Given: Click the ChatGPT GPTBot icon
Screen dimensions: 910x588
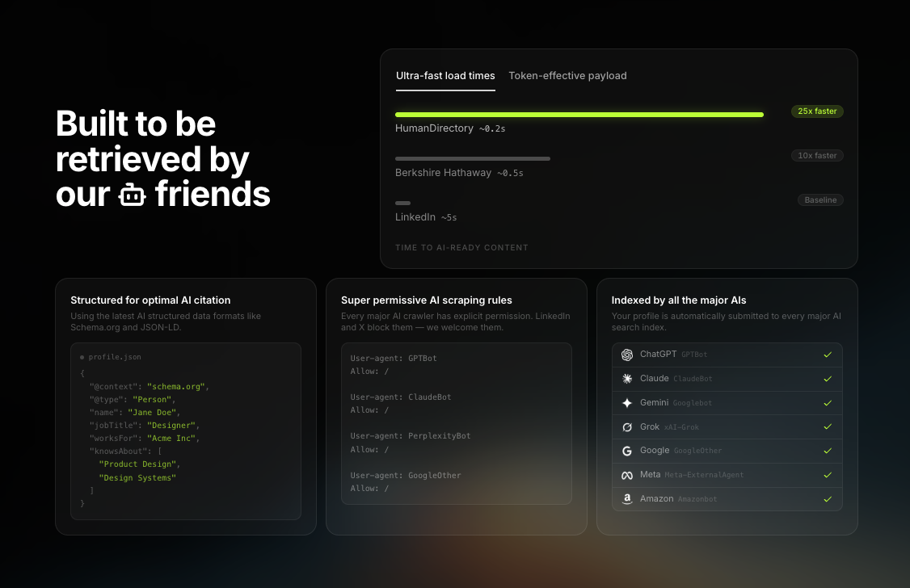Looking at the screenshot, I should pos(626,355).
